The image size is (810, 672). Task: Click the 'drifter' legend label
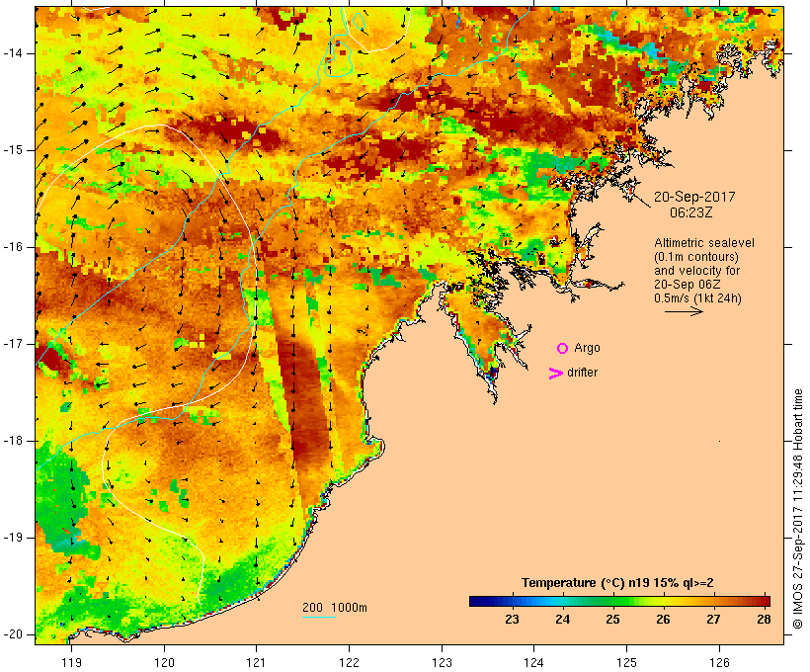click(x=582, y=373)
